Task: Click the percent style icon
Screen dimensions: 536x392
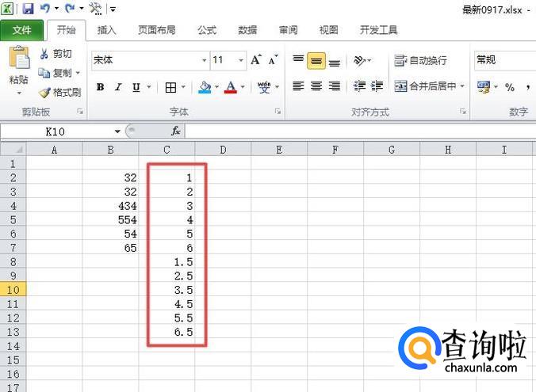Action: point(510,87)
